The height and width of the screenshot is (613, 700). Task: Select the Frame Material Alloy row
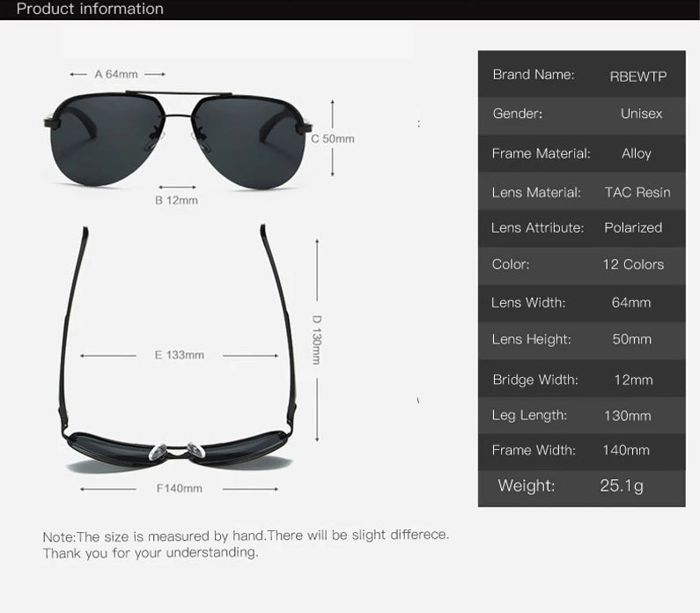tap(581, 153)
